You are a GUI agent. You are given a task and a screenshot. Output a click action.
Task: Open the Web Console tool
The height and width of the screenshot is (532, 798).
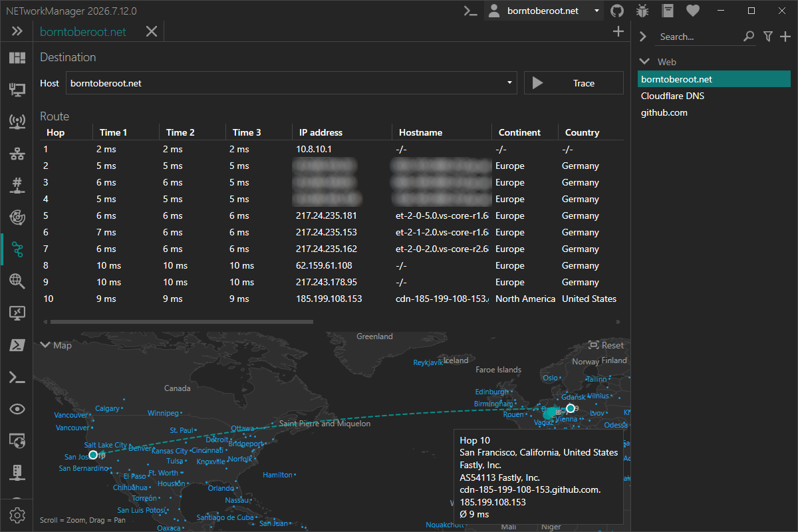click(x=17, y=441)
